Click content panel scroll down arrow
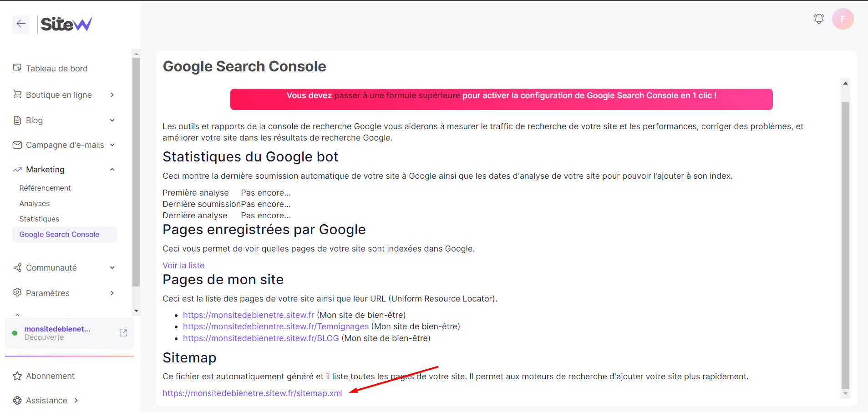Image resolution: width=868 pixels, height=412 pixels. (845, 394)
